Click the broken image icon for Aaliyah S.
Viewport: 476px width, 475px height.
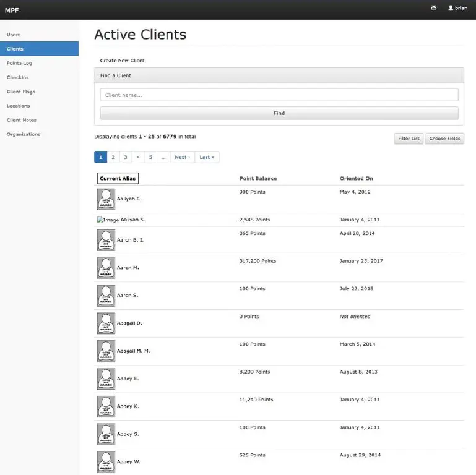pos(108,220)
